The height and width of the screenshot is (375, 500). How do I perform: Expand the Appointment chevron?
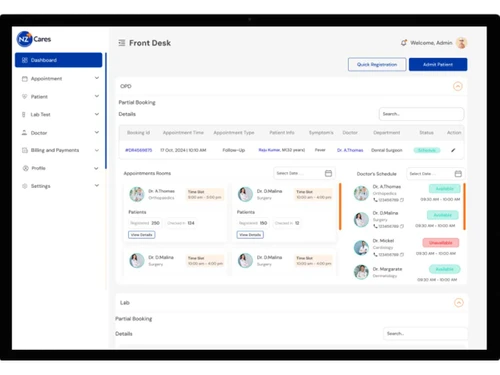pos(97,78)
